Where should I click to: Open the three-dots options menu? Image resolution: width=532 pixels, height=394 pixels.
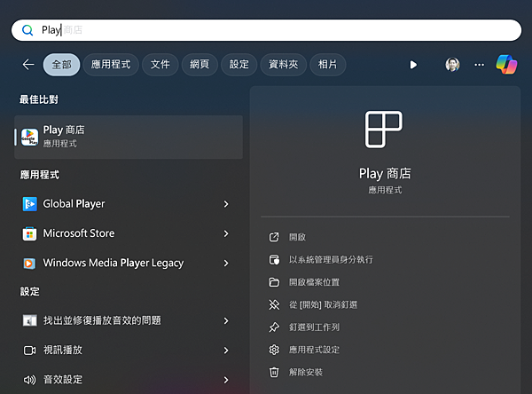pos(479,65)
